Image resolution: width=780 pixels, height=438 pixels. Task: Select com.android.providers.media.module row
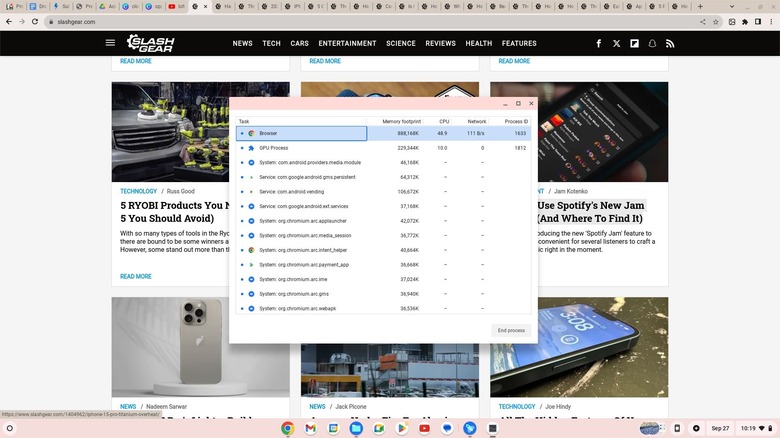tap(384, 162)
